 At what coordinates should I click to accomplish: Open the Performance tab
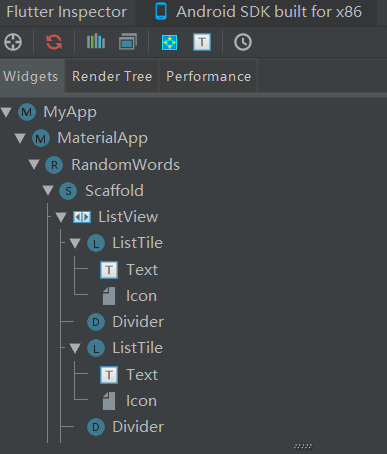pos(208,76)
